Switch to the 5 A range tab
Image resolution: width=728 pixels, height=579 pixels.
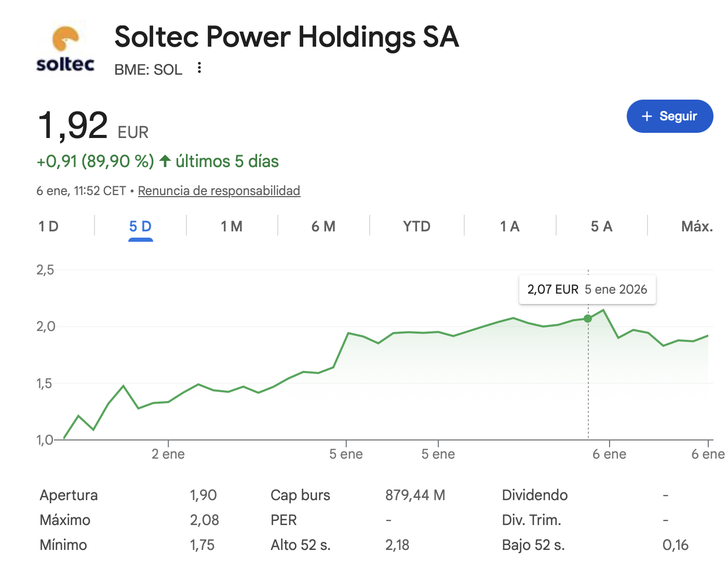(601, 227)
